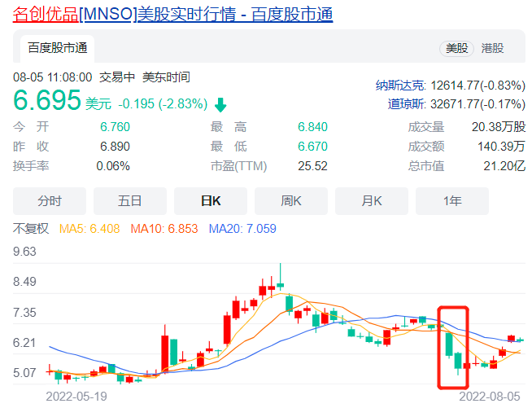
Task: Click the 成交量 value 20.38万股
Action: pyautogui.click(x=499, y=127)
